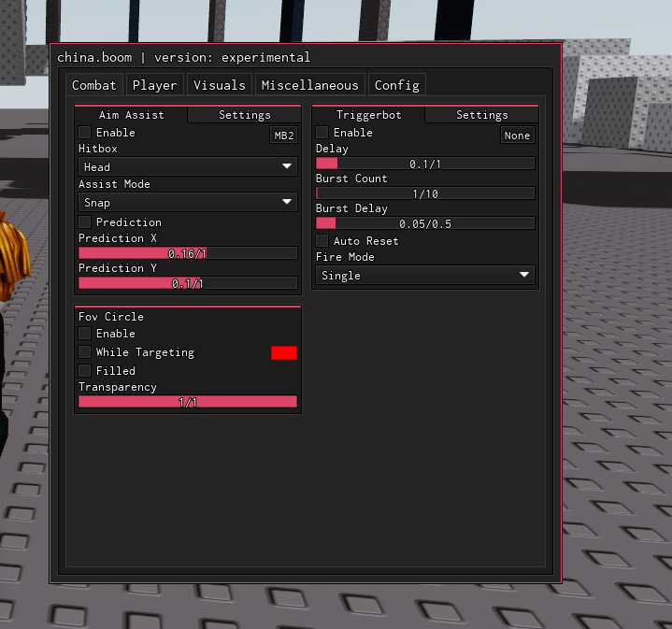Screen dimensions: 672x629
Task: Check the Auto Reset option
Action: tap(322, 241)
